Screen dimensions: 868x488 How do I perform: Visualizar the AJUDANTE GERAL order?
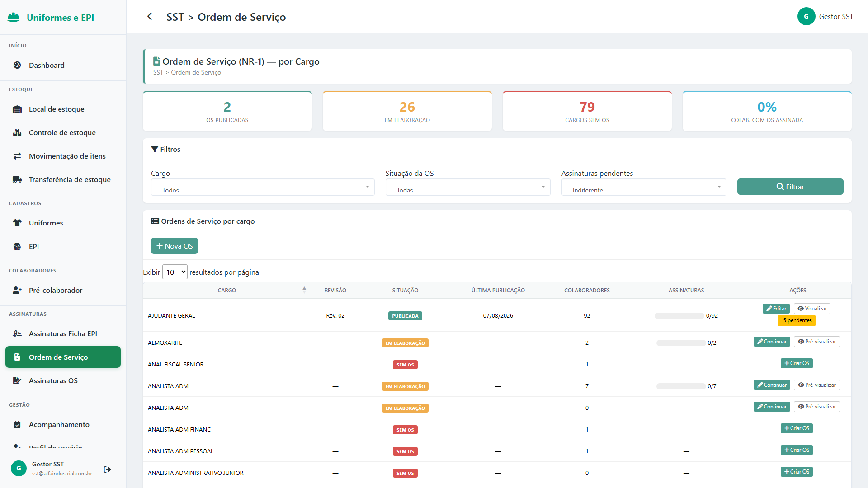(812, 309)
